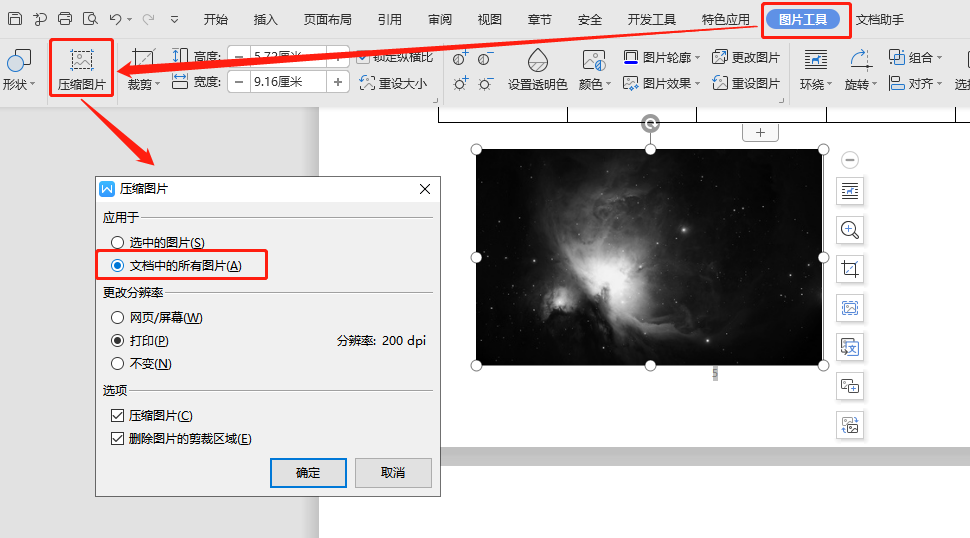The height and width of the screenshot is (538, 970).
Task: Toggle the Compress Picture (压缩图片) checkbox
Action: click(x=118, y=415)
